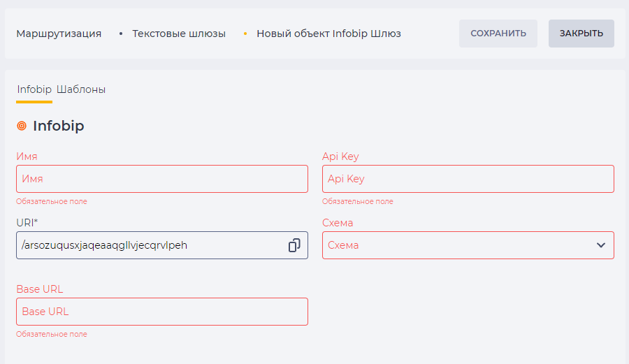Switch to the Шаблоны tab

pos(81,89)
